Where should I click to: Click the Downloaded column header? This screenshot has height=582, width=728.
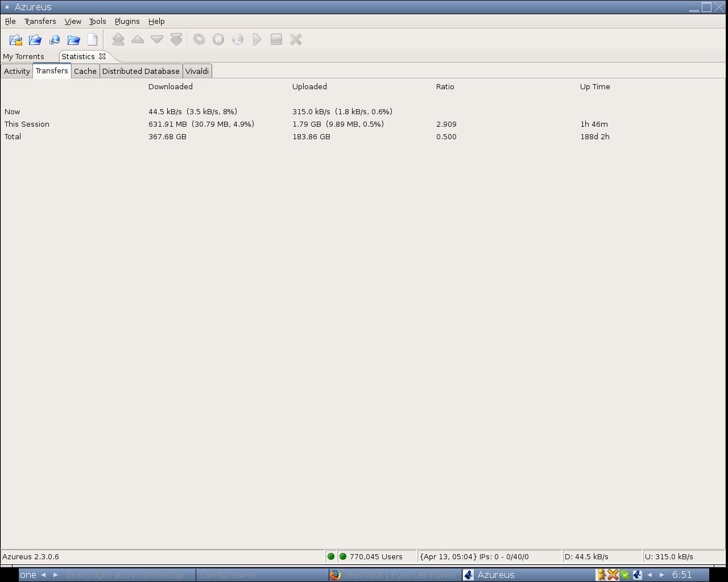[x=171, y=86]
